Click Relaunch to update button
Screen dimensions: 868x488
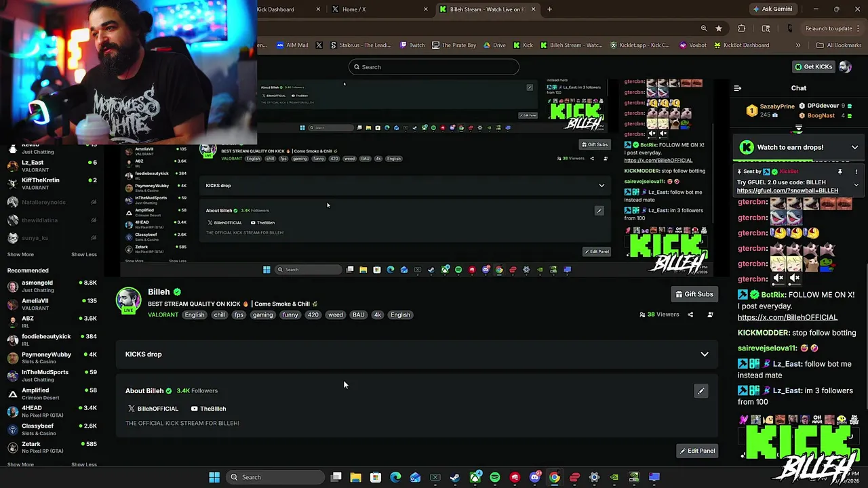[828, 28]
